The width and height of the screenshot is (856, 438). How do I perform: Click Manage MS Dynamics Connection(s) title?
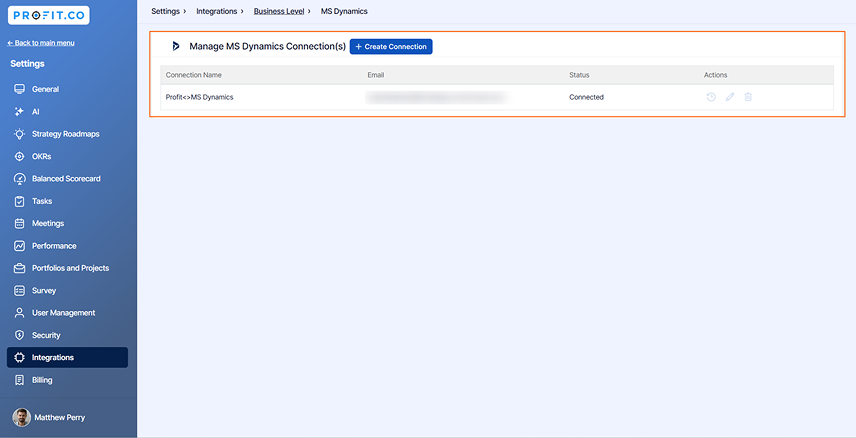click(x=268, y=46)
